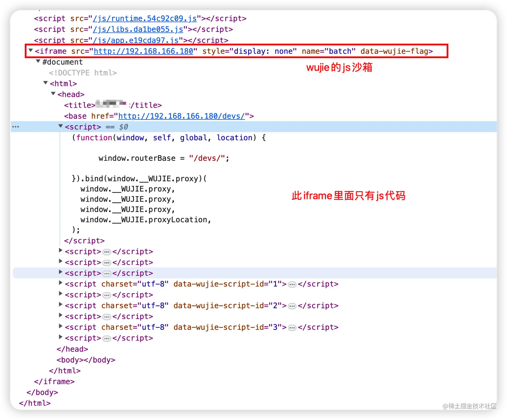
Task: Click the three-dot more actions icon beside selected script
Action: coord(15,126)
